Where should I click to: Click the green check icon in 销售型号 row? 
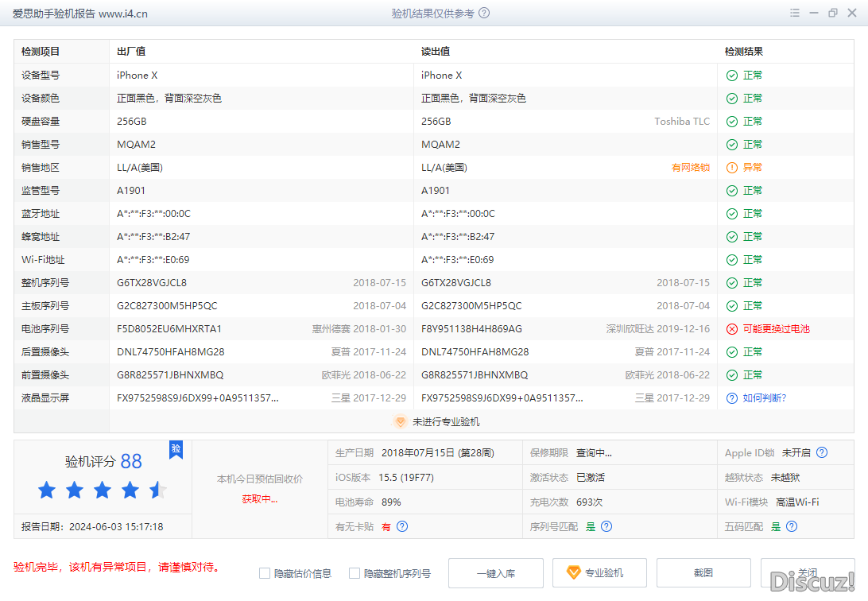click(732, 145)
